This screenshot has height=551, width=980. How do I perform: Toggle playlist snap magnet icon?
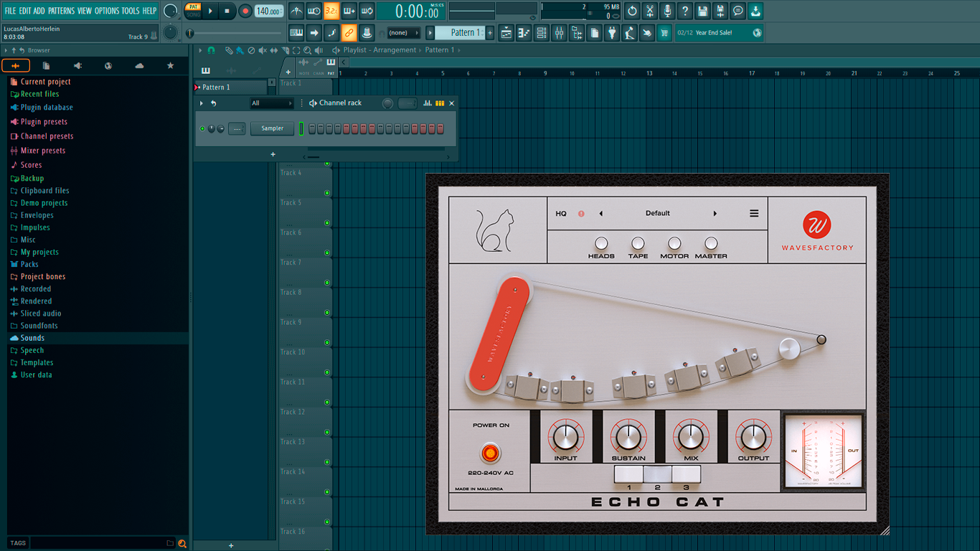tap(211, 50)
